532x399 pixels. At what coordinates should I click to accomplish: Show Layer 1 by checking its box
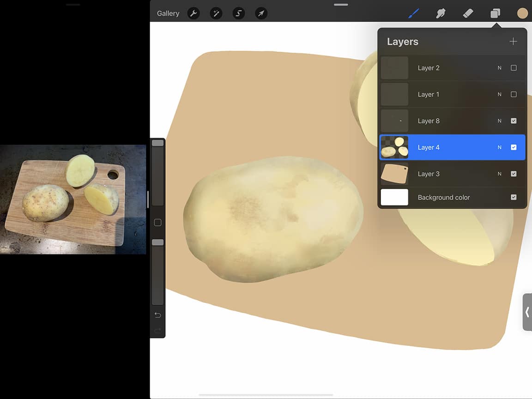click(514, 94)
